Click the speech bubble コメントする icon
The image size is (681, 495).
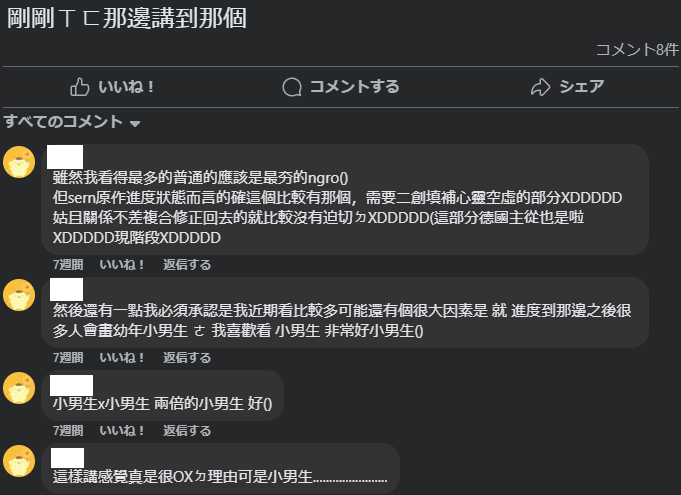(292, 87)
